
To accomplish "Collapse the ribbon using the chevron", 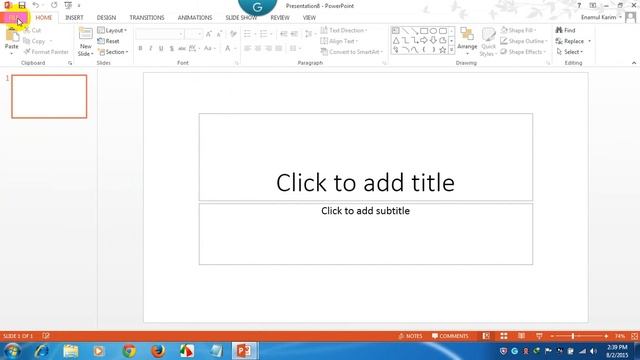I will point(633,63).
